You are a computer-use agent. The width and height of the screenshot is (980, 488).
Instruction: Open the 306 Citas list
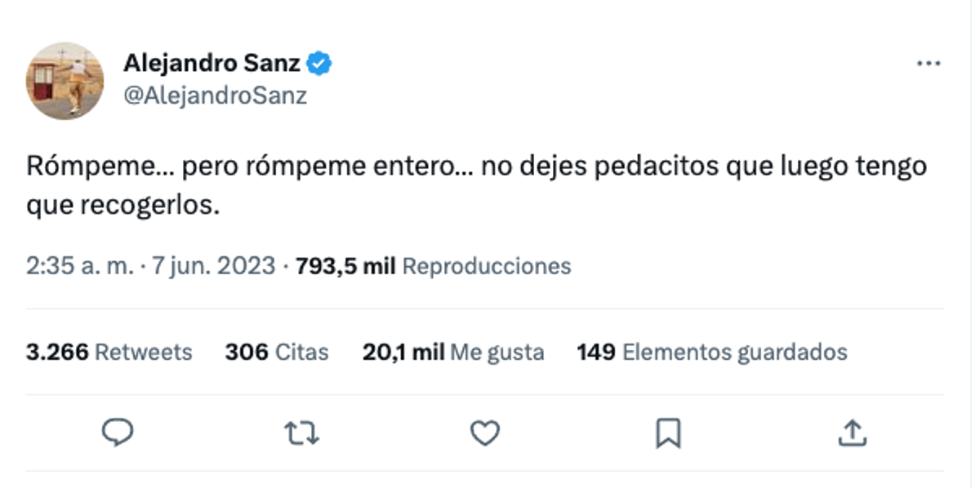[x=277, y=353]
